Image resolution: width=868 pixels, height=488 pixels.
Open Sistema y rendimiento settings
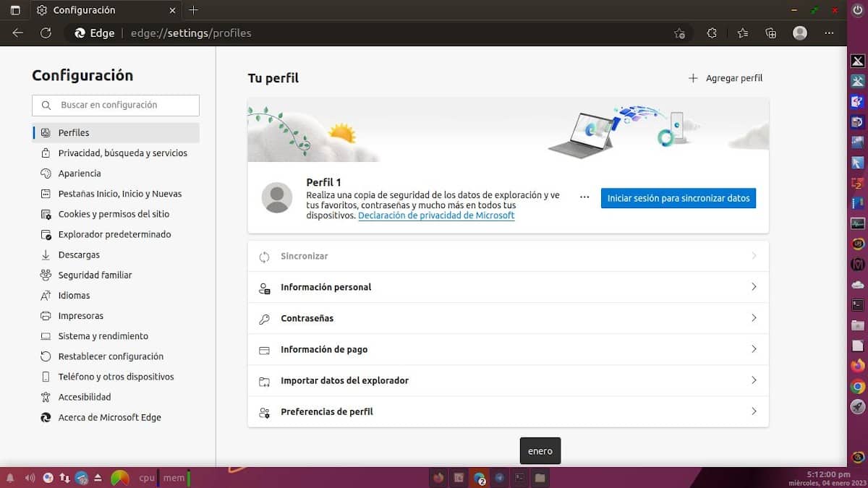pyautogui.click(x=116, y=336)
